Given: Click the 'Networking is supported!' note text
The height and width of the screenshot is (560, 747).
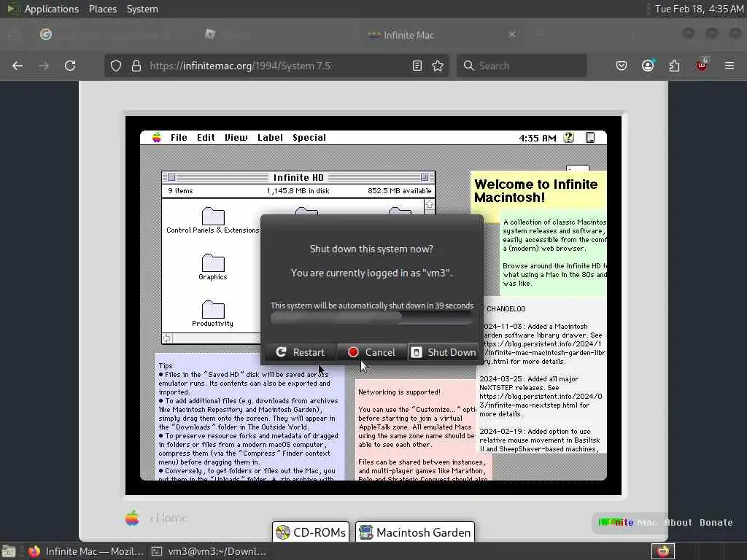Looking at the screenshot, I should pyautogui.click(x=399, y=392).
